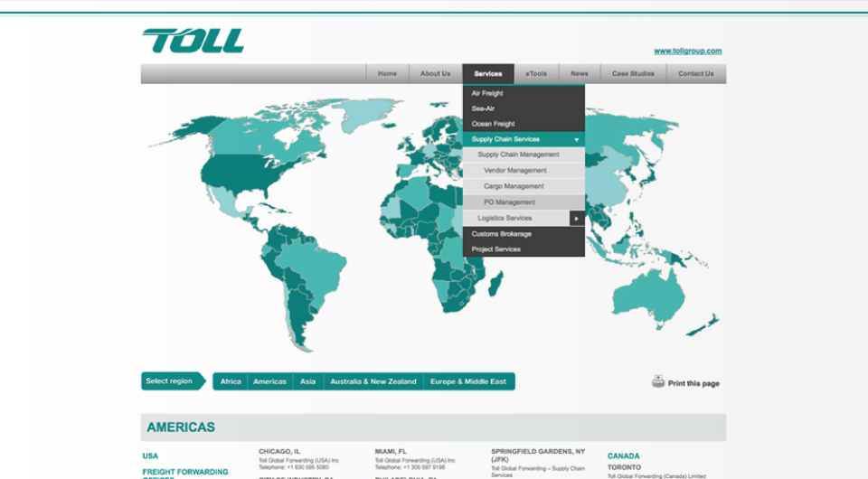This screenshot has width=868, height=479.
Task: Open the Contact Us page
Action: point(696,73)
